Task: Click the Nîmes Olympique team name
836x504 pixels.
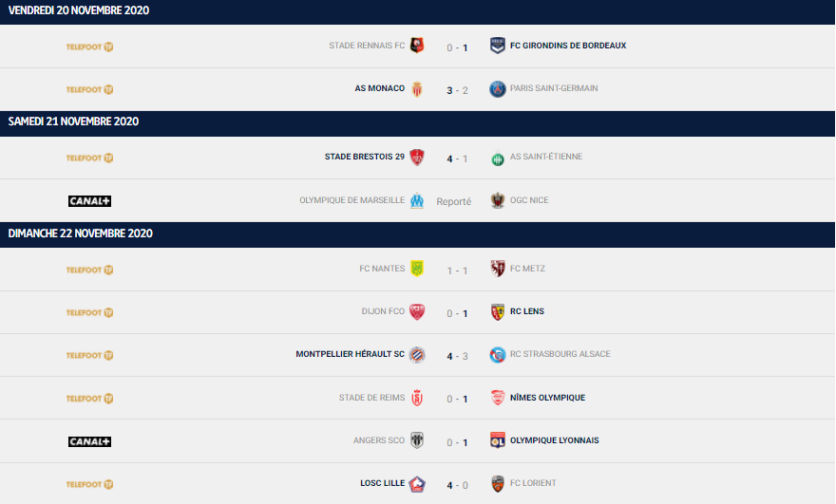Action: (x=547, y=398)
